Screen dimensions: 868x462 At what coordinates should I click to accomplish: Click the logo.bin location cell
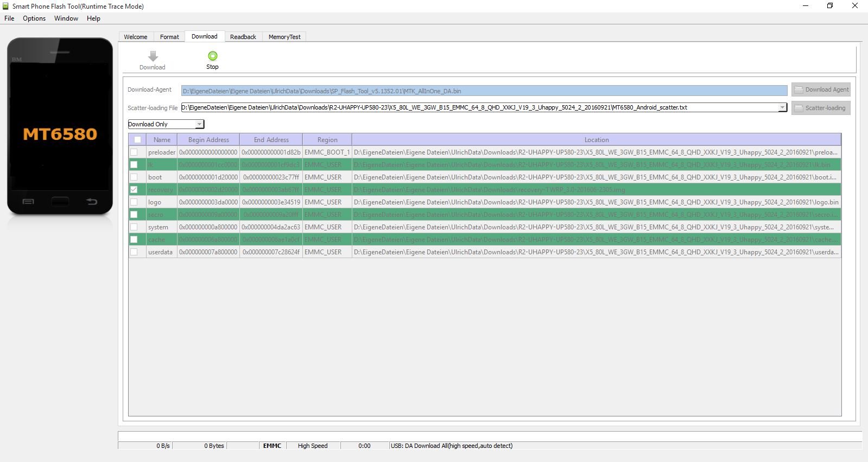597,202
